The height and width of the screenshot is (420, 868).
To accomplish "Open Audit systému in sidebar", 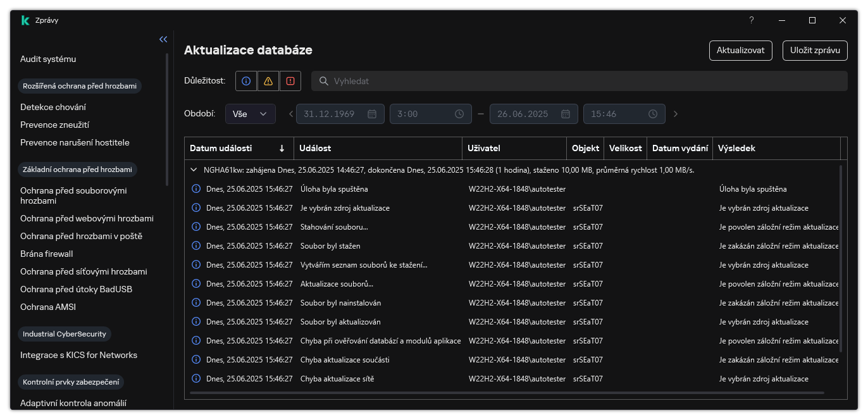I will coord(48,59).
